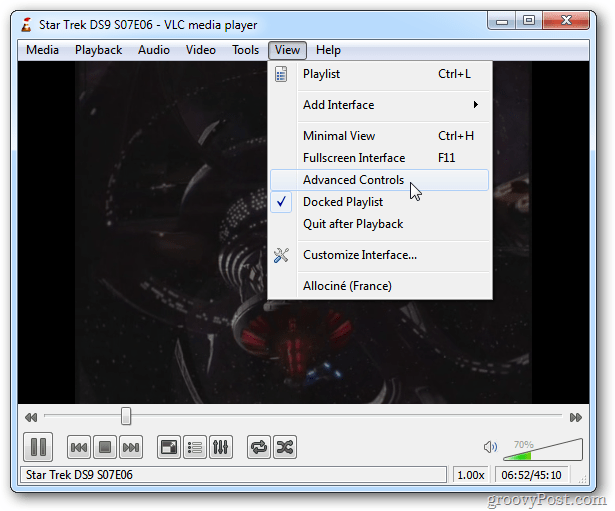Close the open View menu
The width and height of the screenshot is (615, 511).
[287, 50]
